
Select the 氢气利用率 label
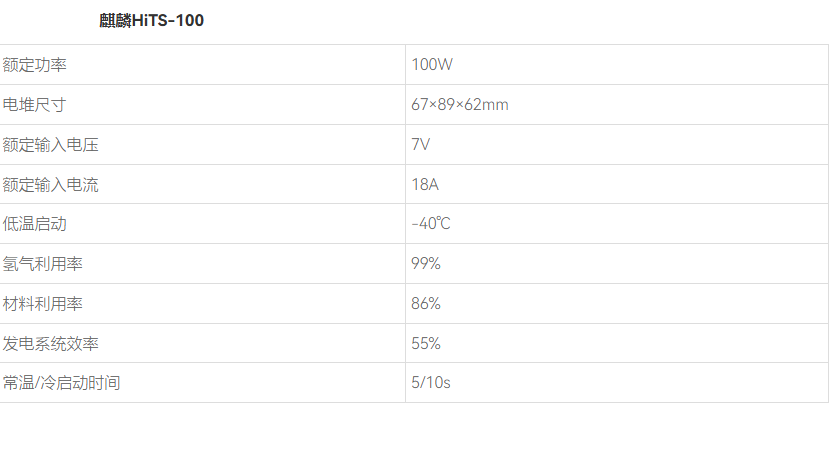43,264
